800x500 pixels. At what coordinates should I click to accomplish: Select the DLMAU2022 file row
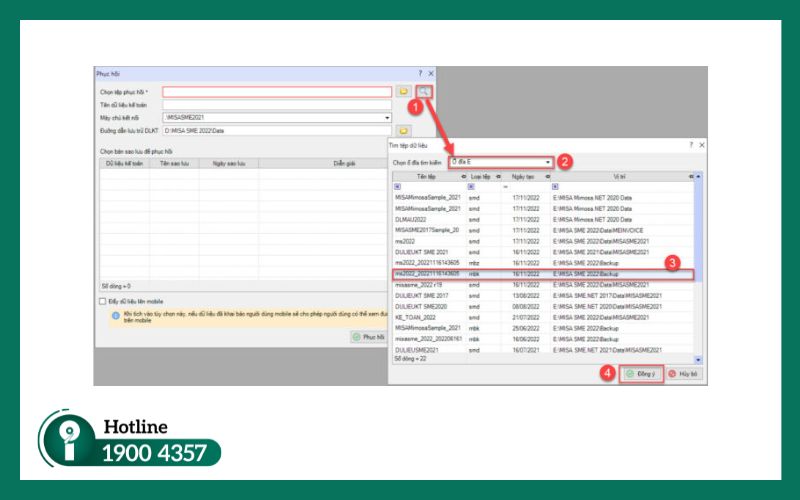click(x=543, y=219)
